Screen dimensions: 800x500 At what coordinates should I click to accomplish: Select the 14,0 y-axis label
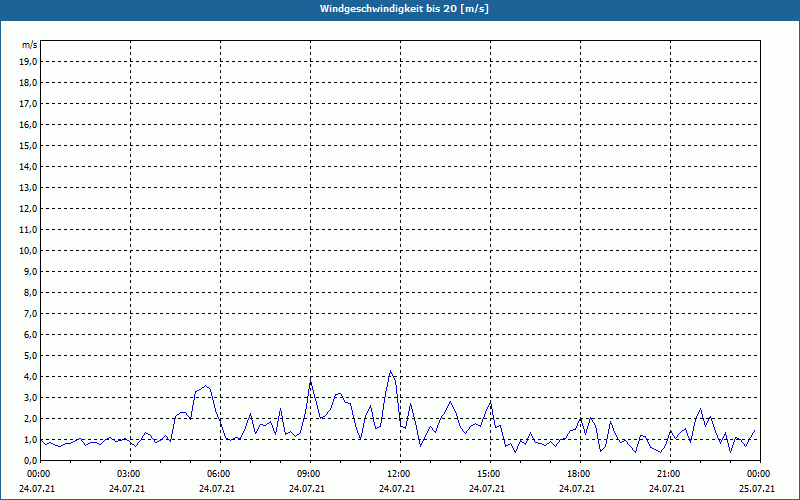29,166
